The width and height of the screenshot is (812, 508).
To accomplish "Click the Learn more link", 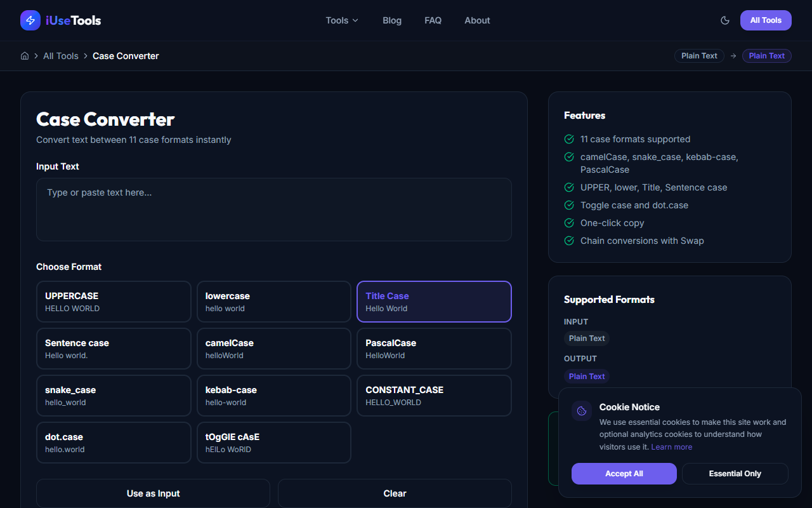I will 671,446.
